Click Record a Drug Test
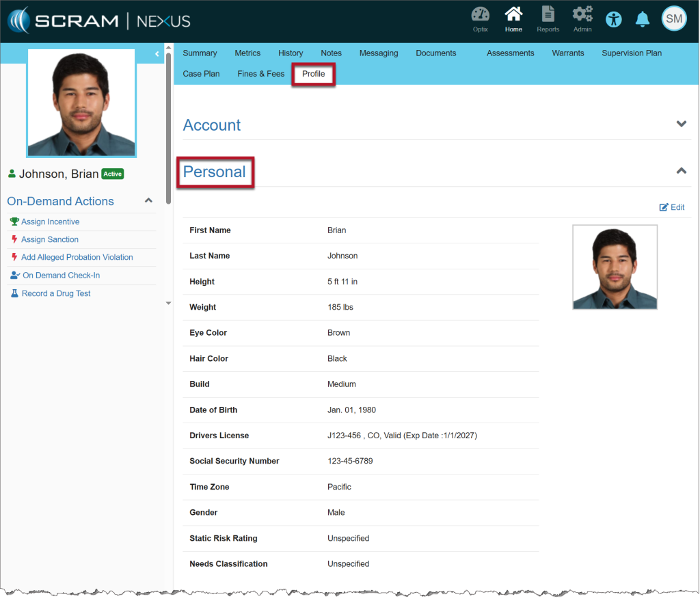Screen dimensions: 700x601 (x=56, y=293)
